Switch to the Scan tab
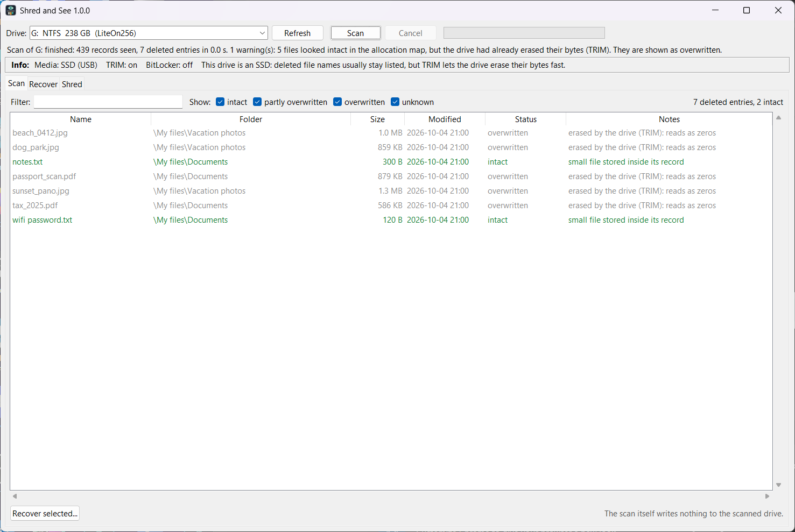 click(16, 83)
